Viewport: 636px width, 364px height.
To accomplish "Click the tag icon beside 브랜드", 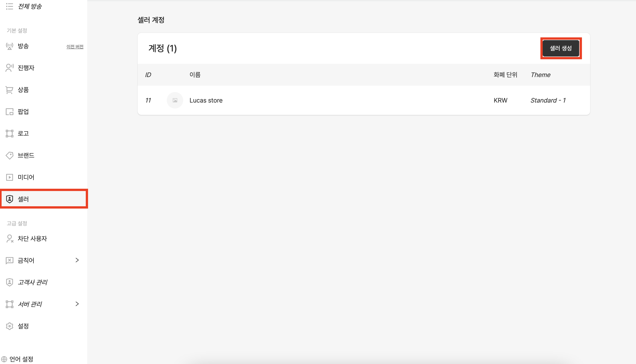I will pyautogui.click(x=10, y=155).
